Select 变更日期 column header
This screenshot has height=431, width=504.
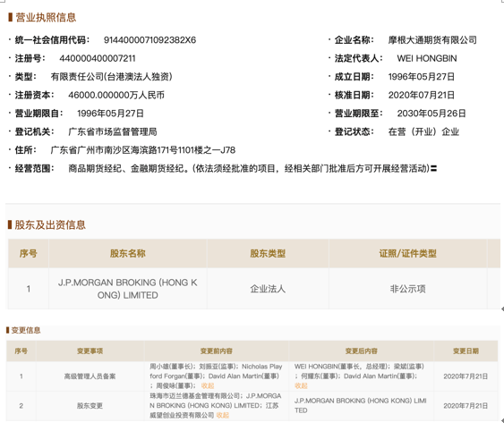click(466, 351)
